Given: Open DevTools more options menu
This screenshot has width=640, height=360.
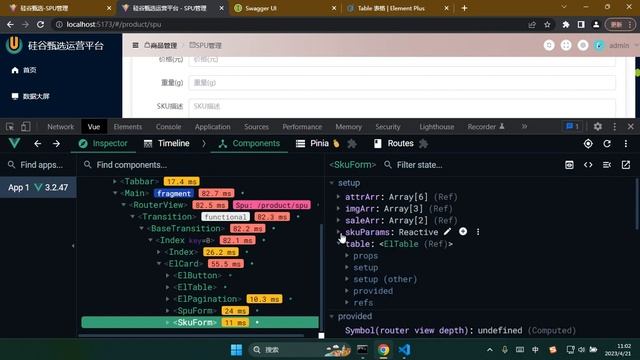Looking at the screenshot, I should [x=615, y=127].
